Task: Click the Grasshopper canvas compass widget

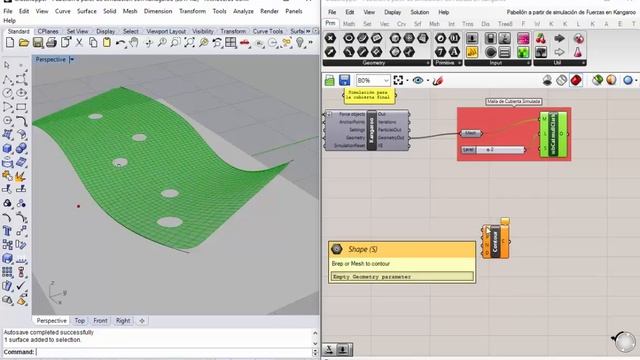Action: click(624, 341)
